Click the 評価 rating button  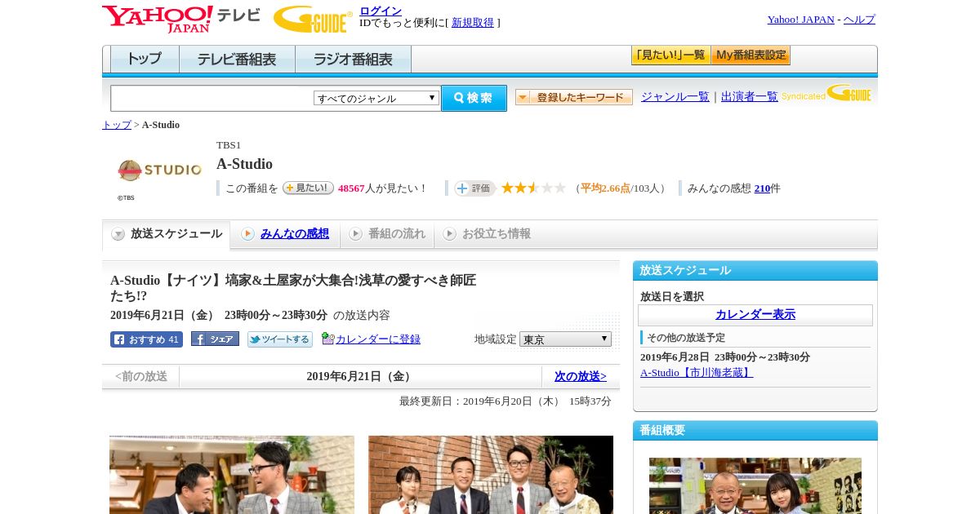475,188
